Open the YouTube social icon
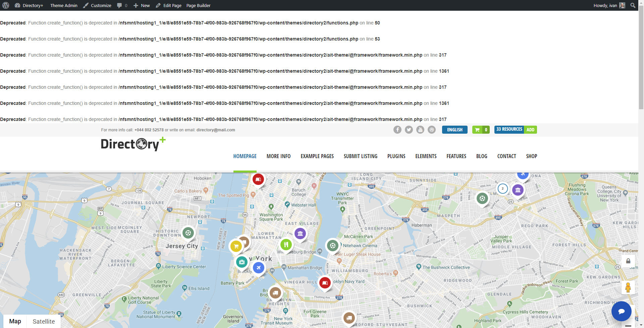 (x=420, y=130)
